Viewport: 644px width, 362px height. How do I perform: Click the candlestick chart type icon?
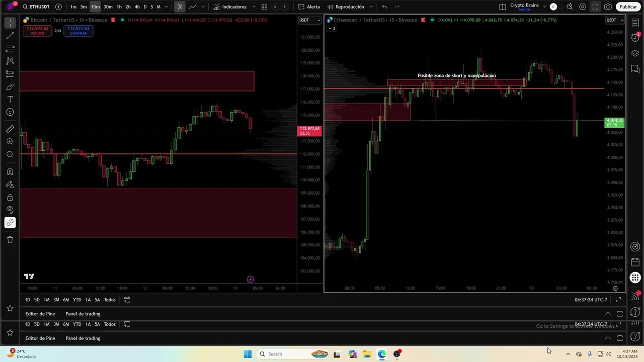click(x=180, y=7)
